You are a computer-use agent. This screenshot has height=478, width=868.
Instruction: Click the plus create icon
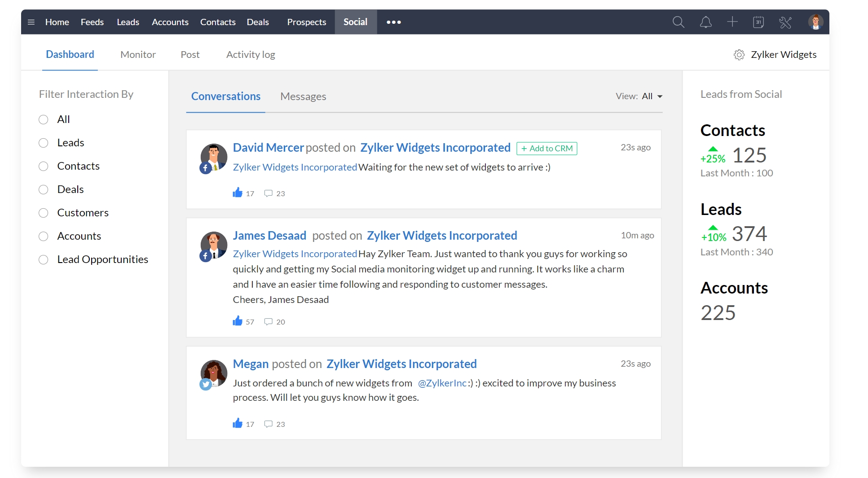(x=732, y=22)
